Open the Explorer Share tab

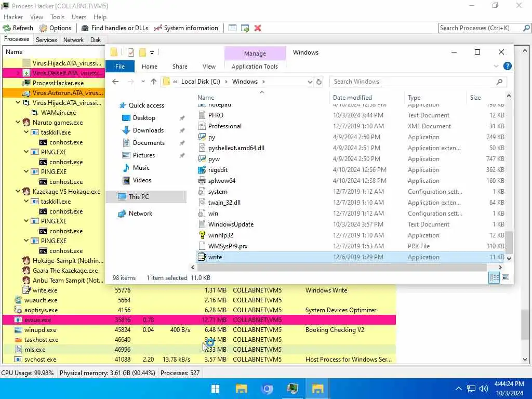[x=180, y=66]
